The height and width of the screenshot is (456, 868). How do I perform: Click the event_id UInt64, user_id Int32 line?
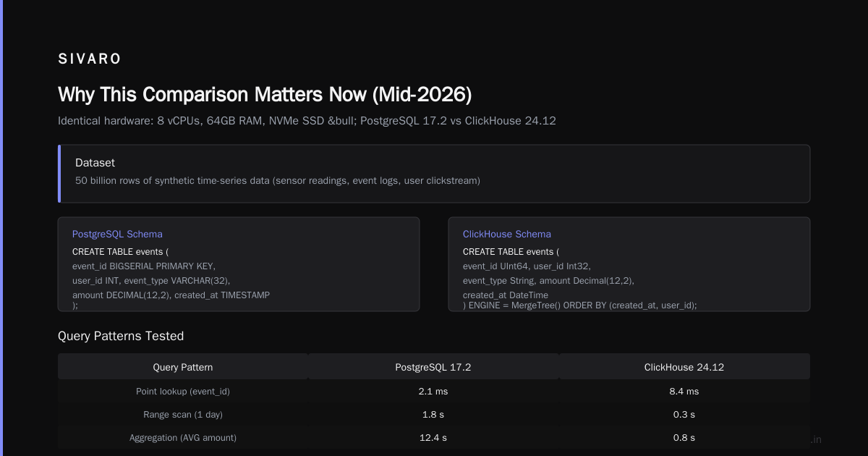tap(527, 266)
